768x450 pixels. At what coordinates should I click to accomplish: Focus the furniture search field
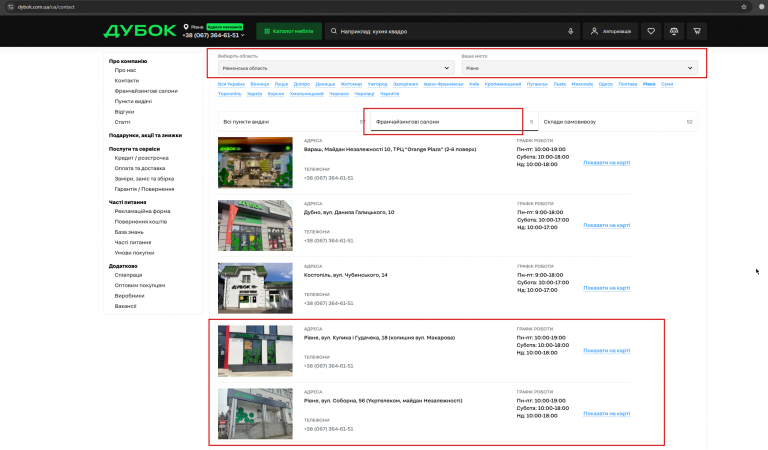click(x=451, y=31)
